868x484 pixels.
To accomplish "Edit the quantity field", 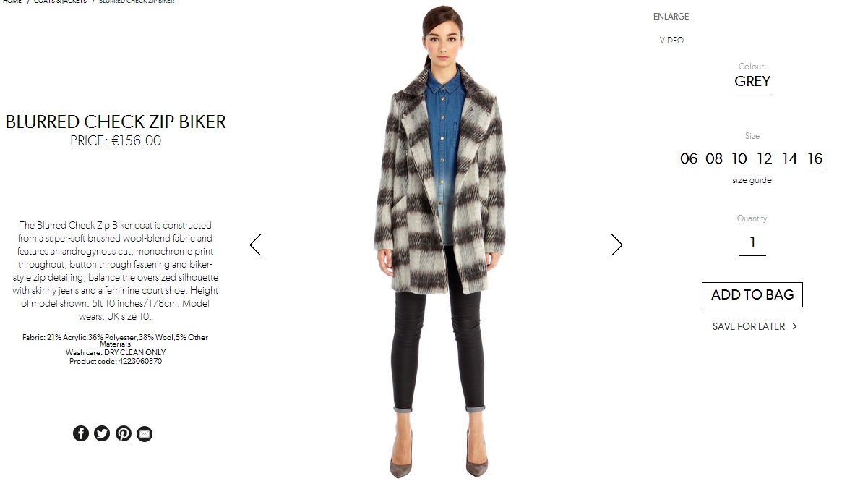I will pyautogui.click(x=752, y=243).
